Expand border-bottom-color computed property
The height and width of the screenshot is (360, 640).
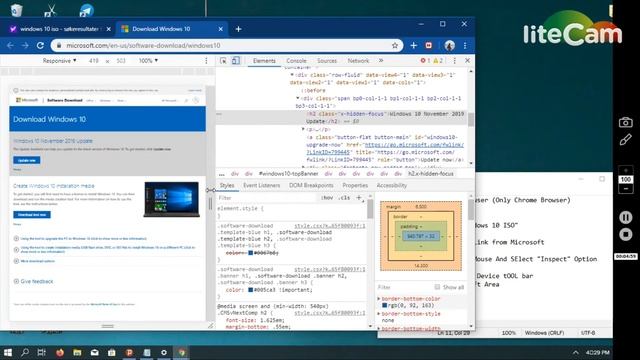[x=379, y=299]
